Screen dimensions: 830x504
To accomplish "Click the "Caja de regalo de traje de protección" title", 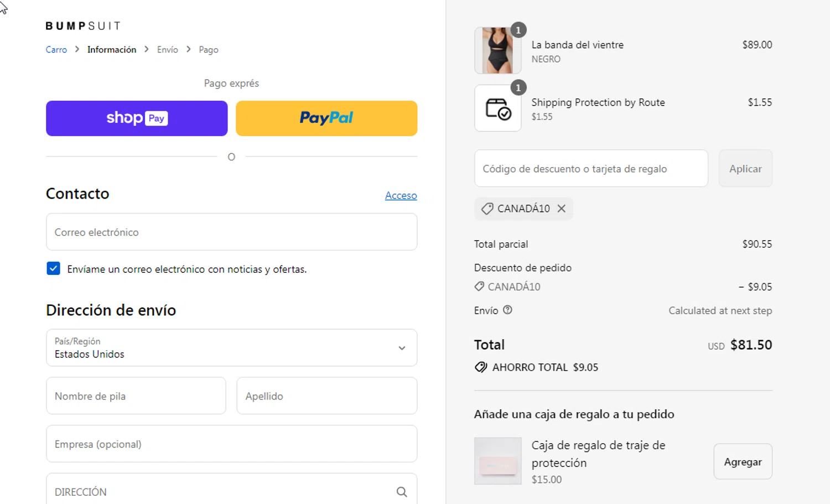I will (x=598, y=454).
